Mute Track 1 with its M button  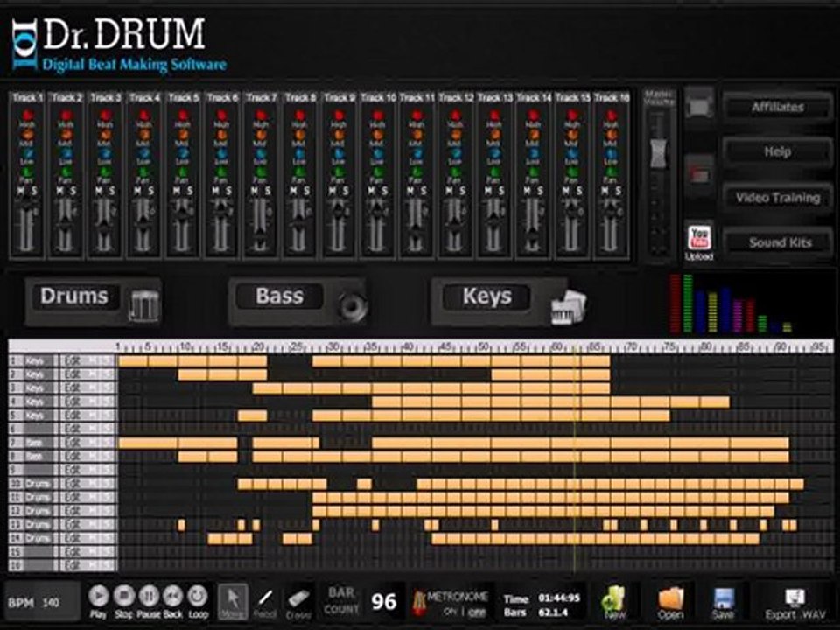coord(21,191)
